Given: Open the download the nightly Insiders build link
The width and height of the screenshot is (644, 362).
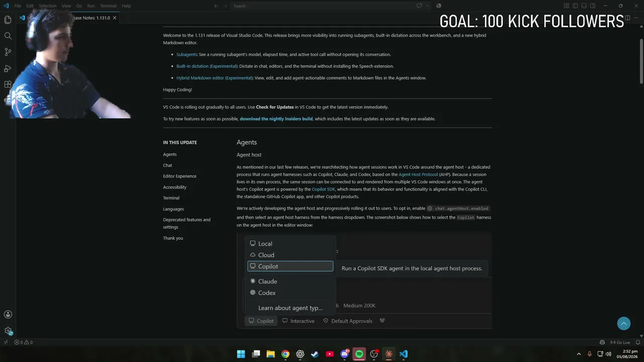Looking at the screenshot, I should (276, 119).
